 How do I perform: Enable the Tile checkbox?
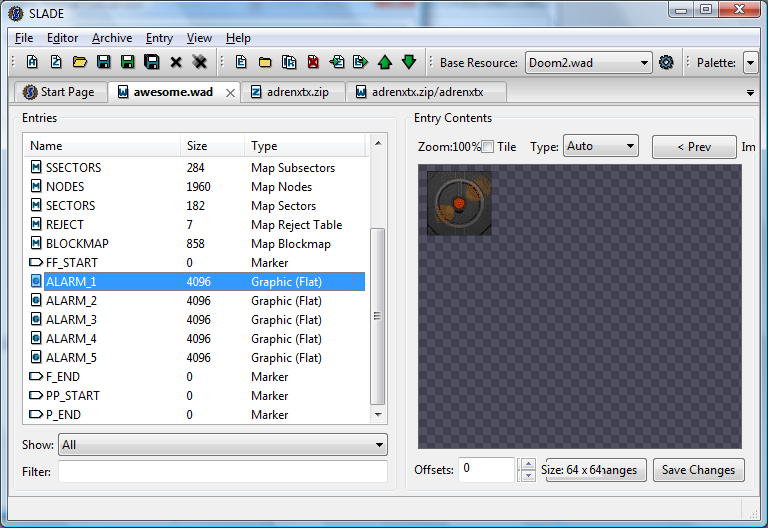[x=487, y=146]
